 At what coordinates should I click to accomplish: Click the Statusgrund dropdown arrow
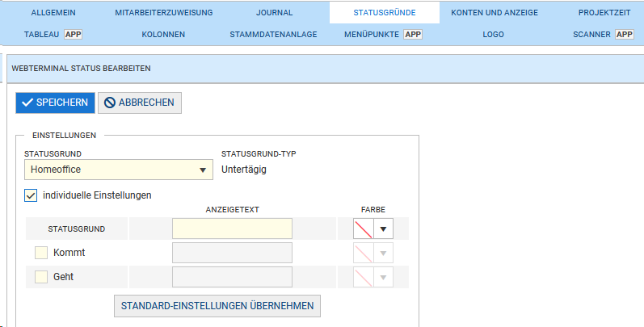pos(203,170)
